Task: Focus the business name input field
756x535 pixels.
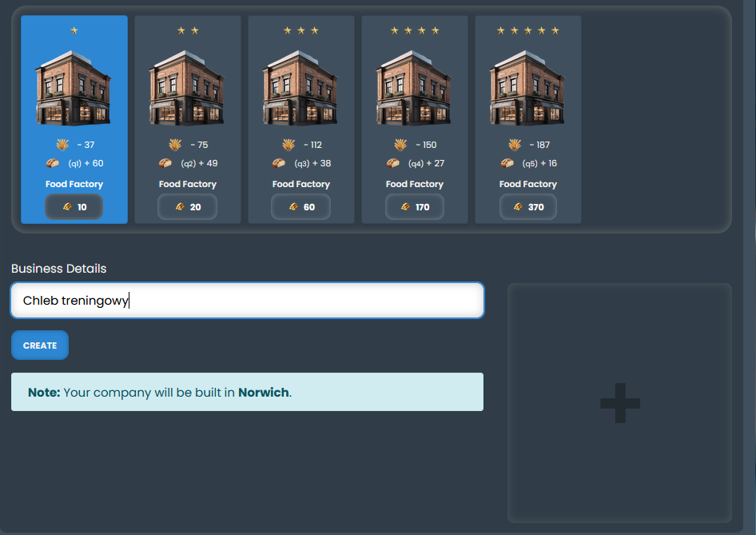Action: pos(248,301)
